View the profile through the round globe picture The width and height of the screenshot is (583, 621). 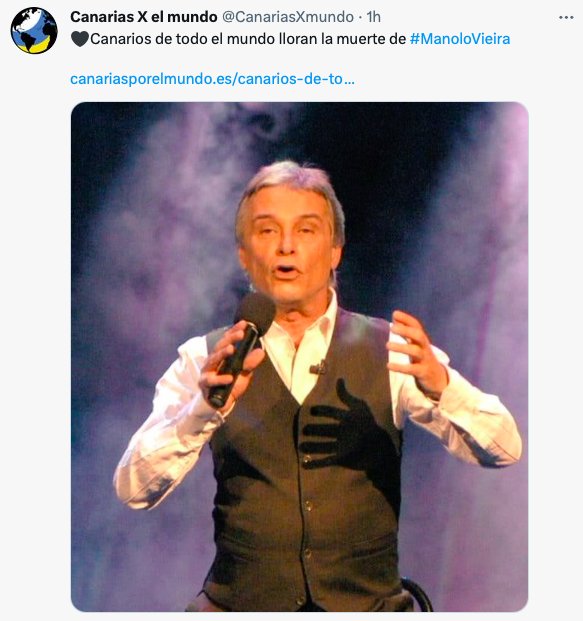[x=34, y=30]
